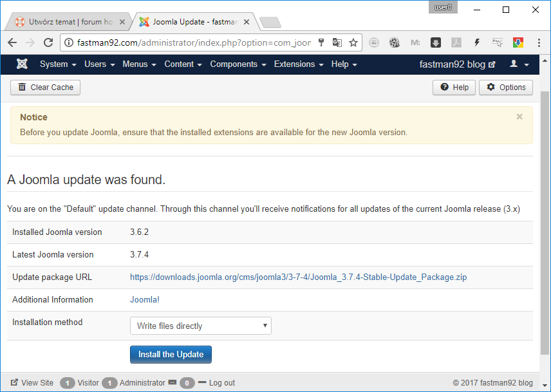Screen dimensions: 551x392
Task: Click the Joomla logo icon in admin bar
Action: [22, 64]
